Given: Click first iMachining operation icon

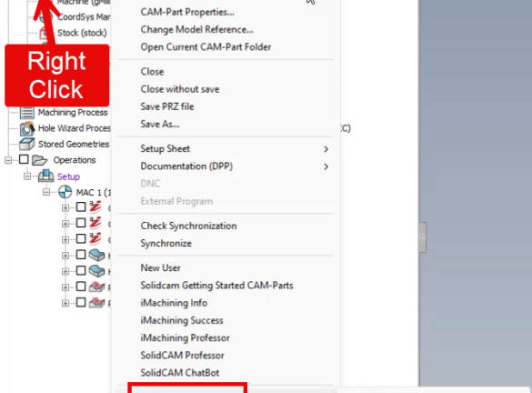Looking at the screenshot, I should pos(95,207).
